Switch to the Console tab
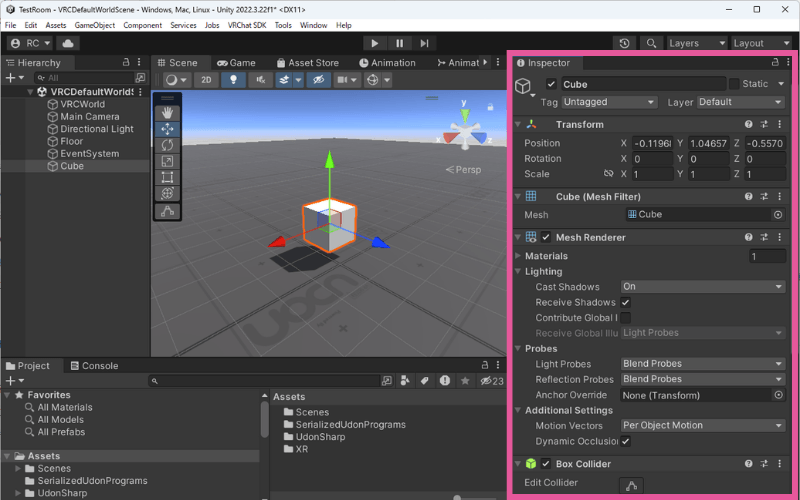This screenshot has width=800, height=500. point(94,366)
